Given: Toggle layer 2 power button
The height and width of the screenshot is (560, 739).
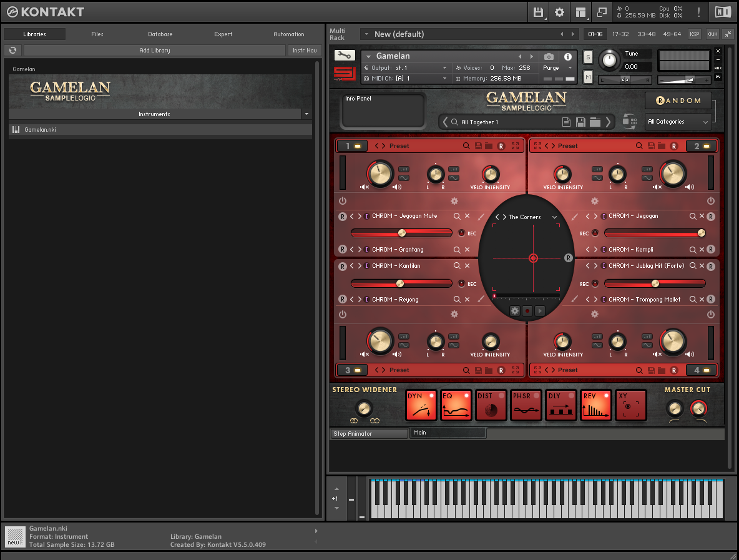Looking at the screenshot, I should pyautogui.click(x=711, y=201).
